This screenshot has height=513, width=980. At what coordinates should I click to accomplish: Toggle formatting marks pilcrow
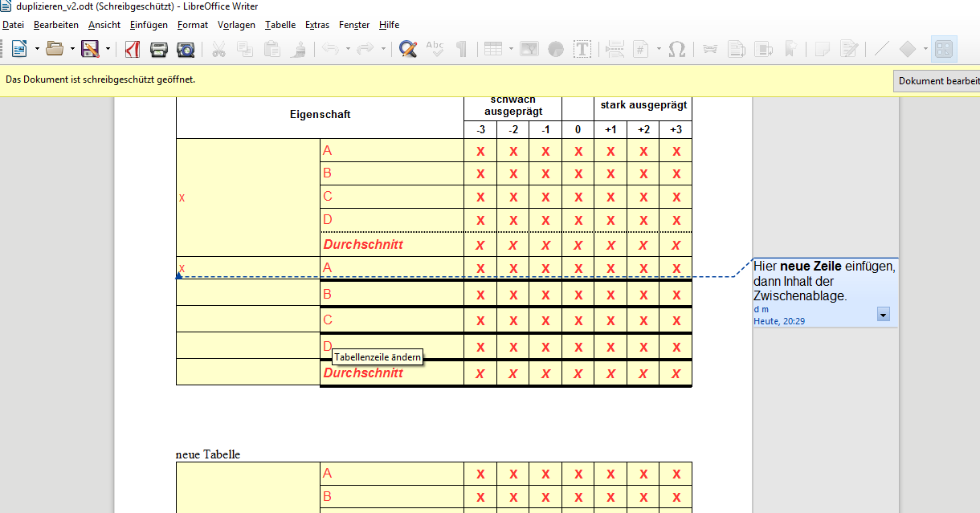[x=462, y=49]
